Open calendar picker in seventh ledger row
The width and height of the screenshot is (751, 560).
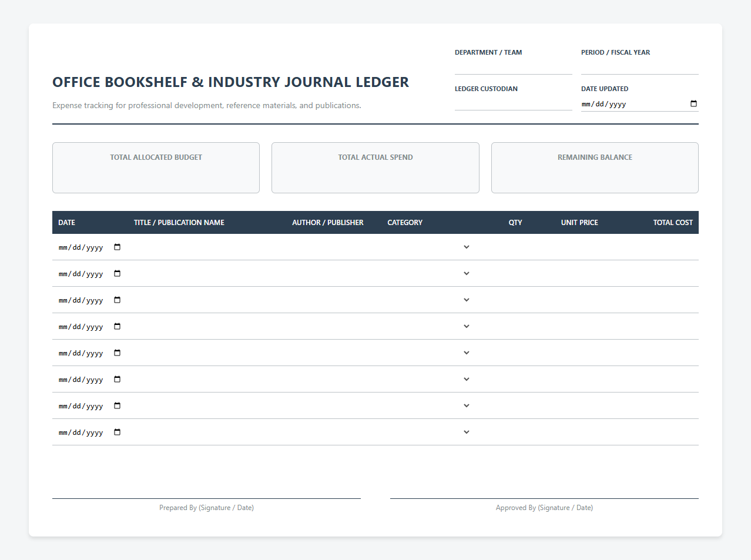coord(117,405)
